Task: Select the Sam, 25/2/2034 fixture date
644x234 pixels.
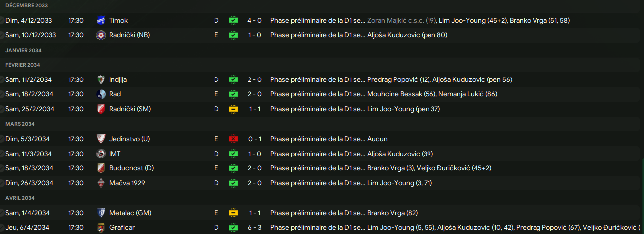Action: [29, 109]
